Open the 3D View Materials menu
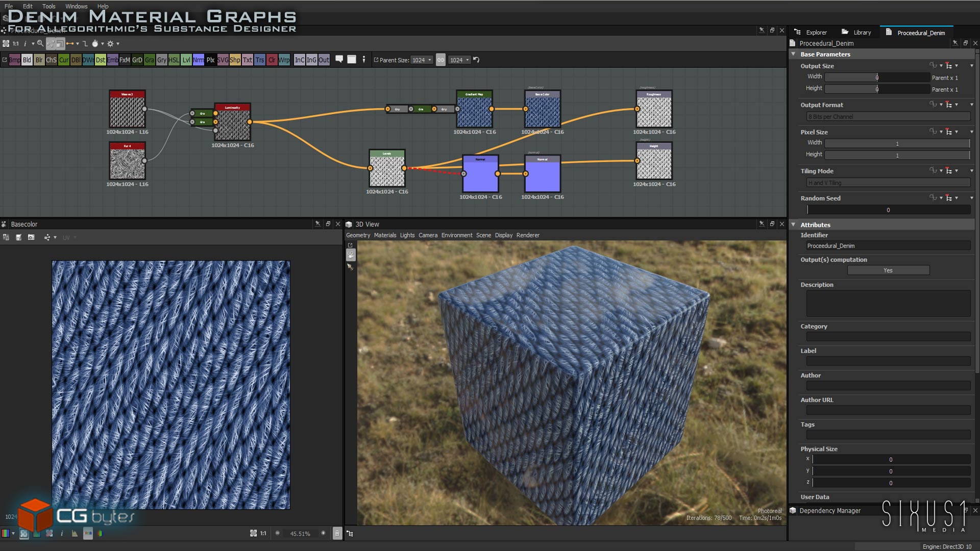Image resolution: width=980 pixels, height=551 pixels. 385,235
